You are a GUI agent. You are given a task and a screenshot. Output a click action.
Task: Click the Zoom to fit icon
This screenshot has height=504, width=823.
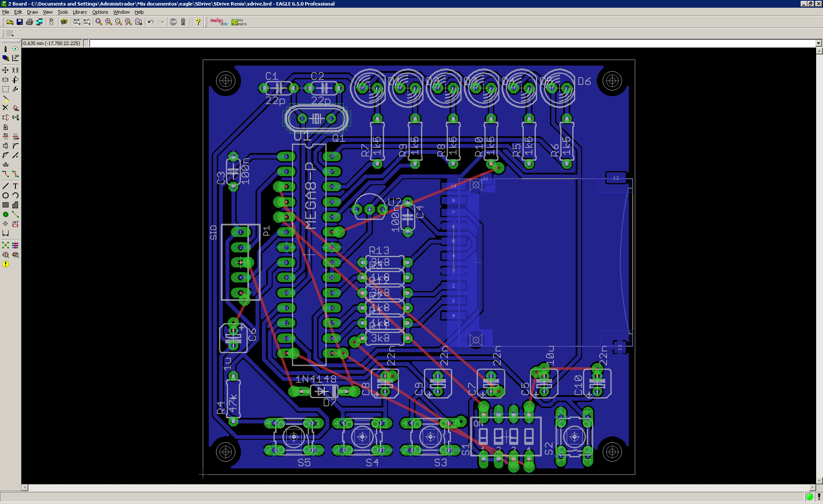pyautogui.click(x=99, y=22)
